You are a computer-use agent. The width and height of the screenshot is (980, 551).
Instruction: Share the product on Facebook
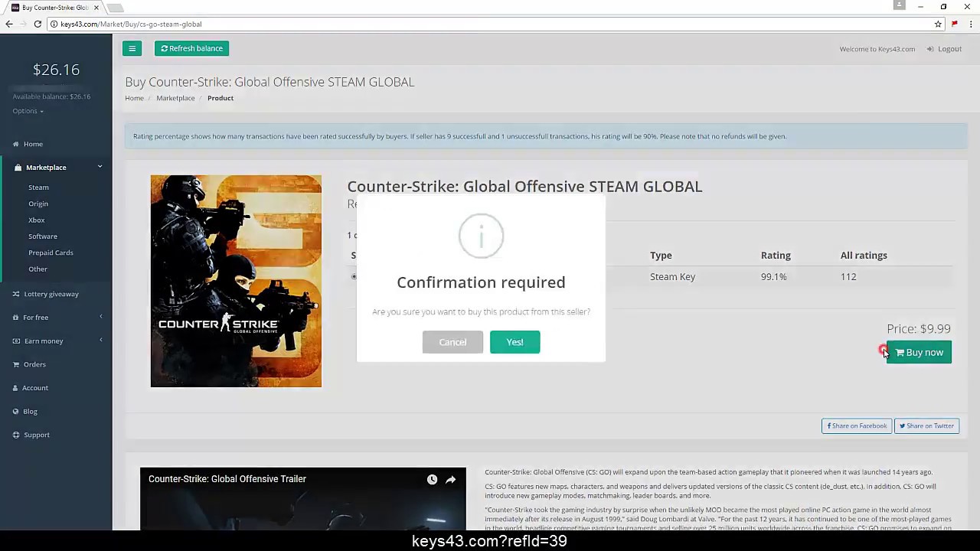(857, 425)
